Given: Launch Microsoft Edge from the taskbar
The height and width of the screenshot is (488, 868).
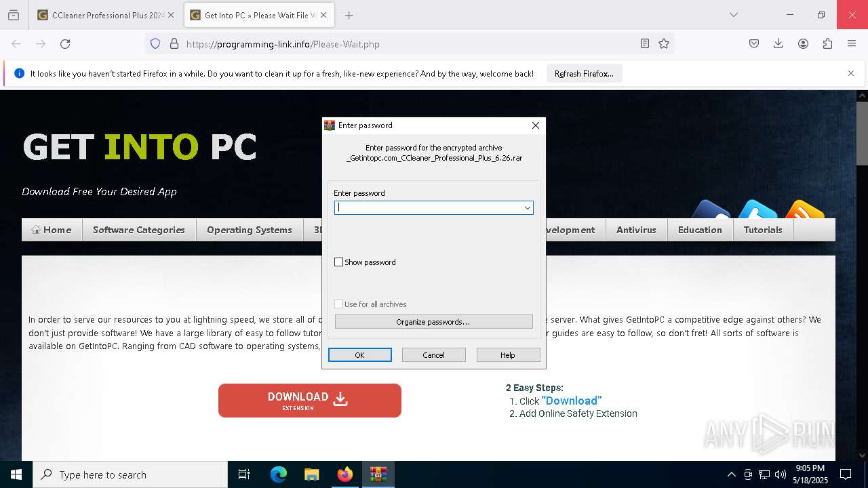Looking at the screenshot, I should click(279, 474).
